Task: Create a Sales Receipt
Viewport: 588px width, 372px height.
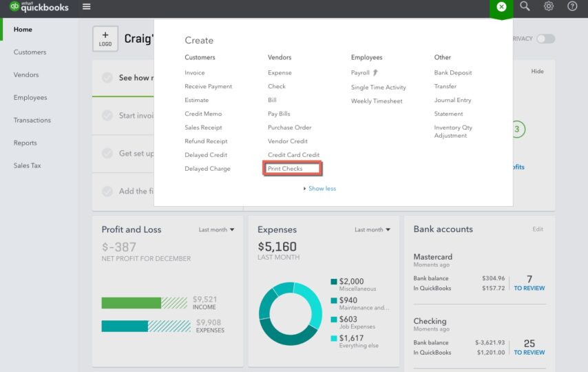Action: click(203, 127)
